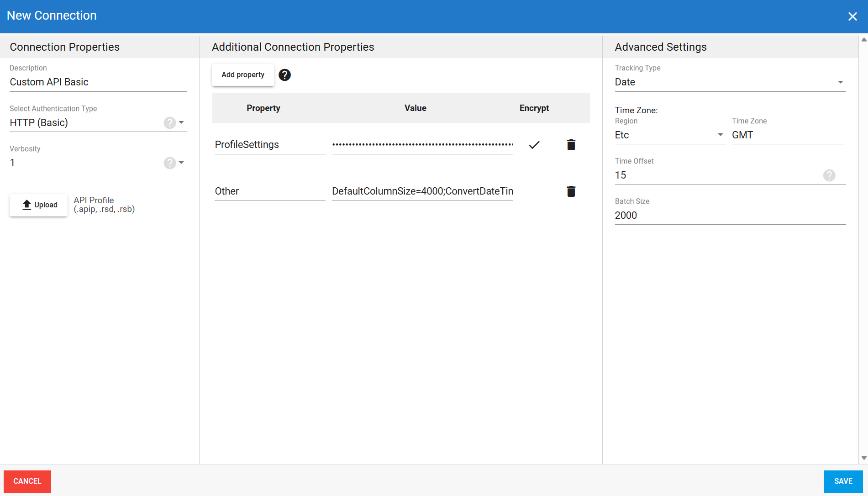Image resolution: width=868 pixels, height=496 pixels.
Task: Click the Connection Properties heading
Action: (65, 47)
